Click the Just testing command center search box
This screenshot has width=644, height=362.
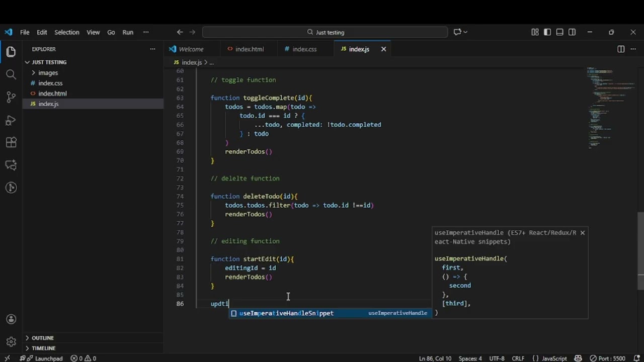(325, 32)
